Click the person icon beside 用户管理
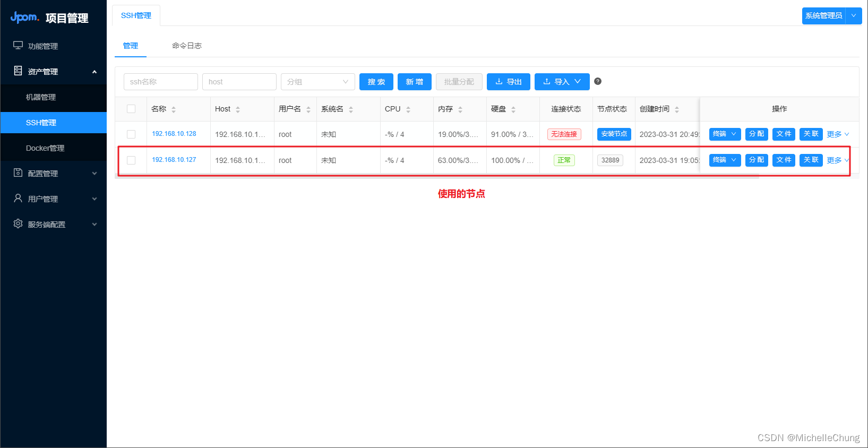 [x=18, y=198]
